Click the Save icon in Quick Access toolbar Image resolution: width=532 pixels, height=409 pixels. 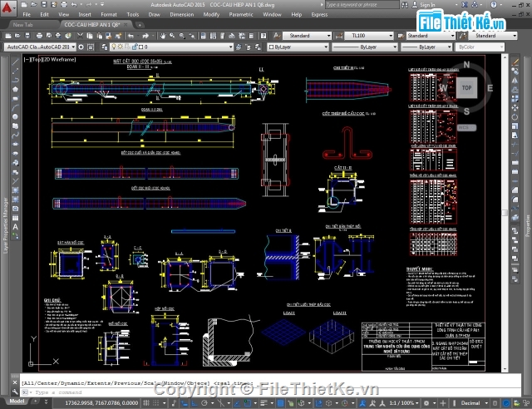point(44,5)
